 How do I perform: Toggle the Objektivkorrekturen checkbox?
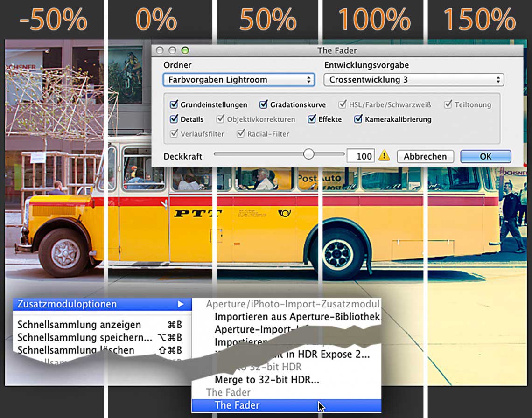tap(220, 119)
